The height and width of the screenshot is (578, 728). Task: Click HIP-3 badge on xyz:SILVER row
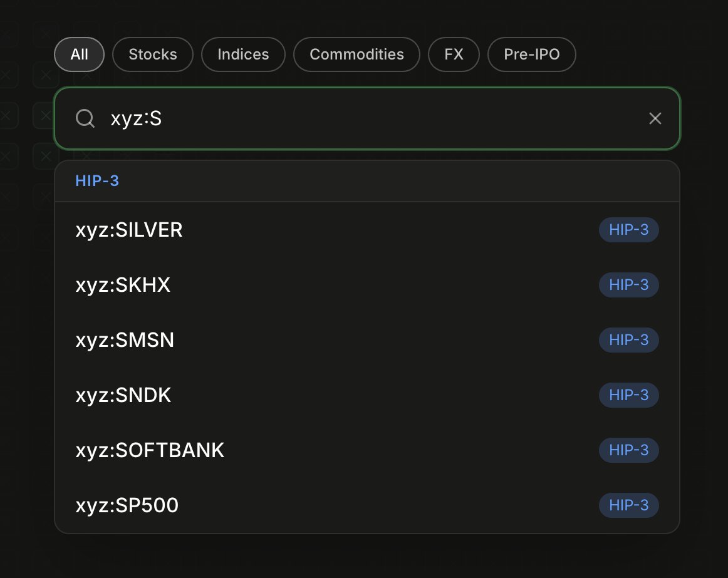pyautogui.click(x=628, y=230)
